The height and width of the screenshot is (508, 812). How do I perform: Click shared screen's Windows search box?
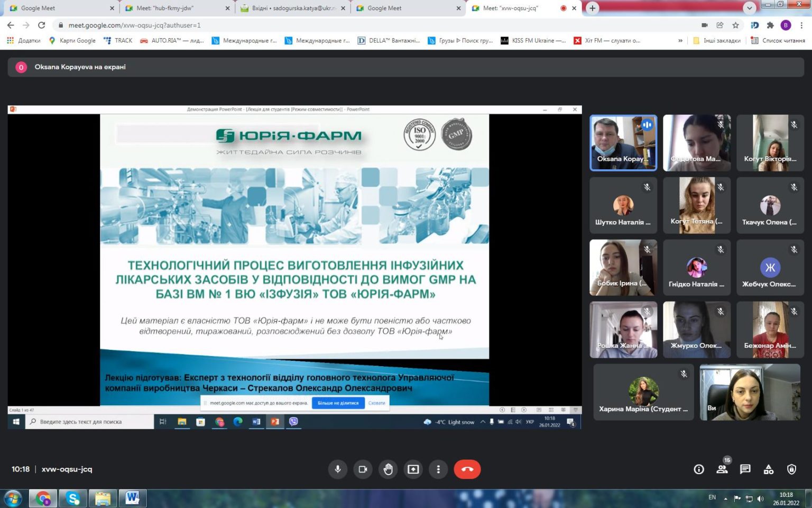click(89, 422)
